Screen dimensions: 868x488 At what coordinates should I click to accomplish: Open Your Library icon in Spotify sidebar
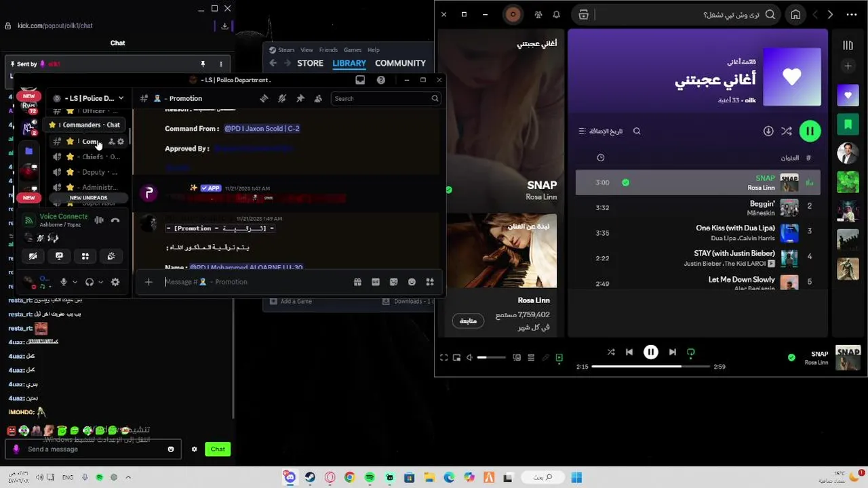pos(848,45)
